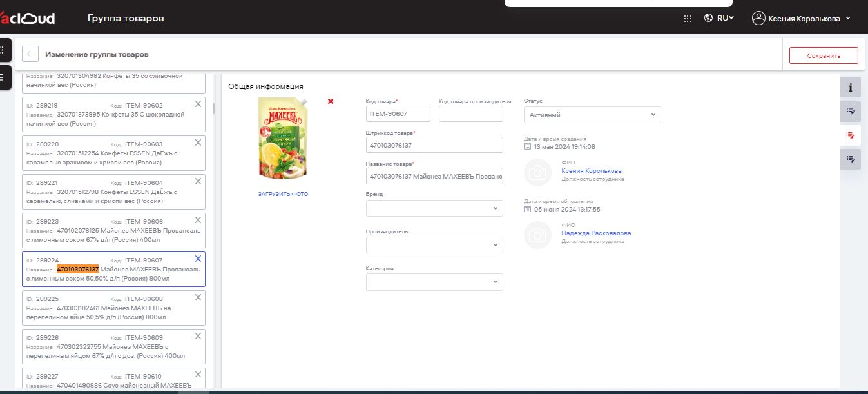Click the Общая информация heading
Image resolution: width=868 pixels, height=394 pixels.
click(x=265, y=86)
